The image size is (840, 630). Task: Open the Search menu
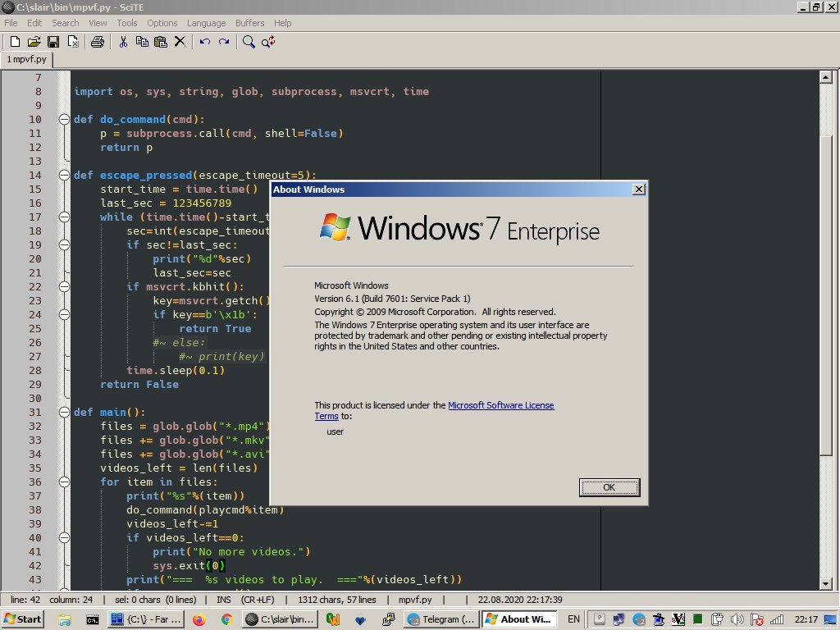click(x=66, y=23)
